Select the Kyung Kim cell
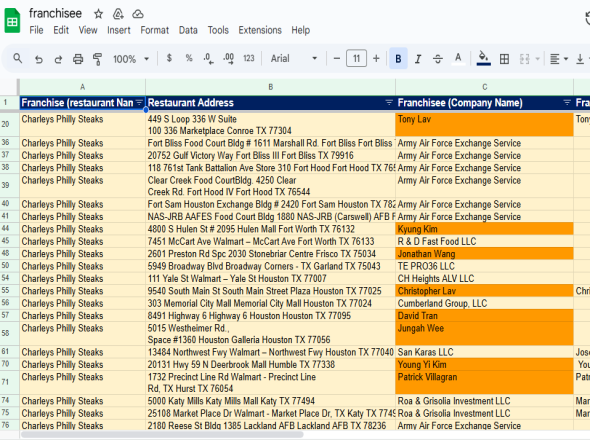590x440 pixels. [x=485, y=229]
